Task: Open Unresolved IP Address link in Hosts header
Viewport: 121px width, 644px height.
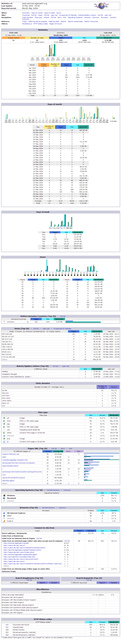Action: coord(62,329)
